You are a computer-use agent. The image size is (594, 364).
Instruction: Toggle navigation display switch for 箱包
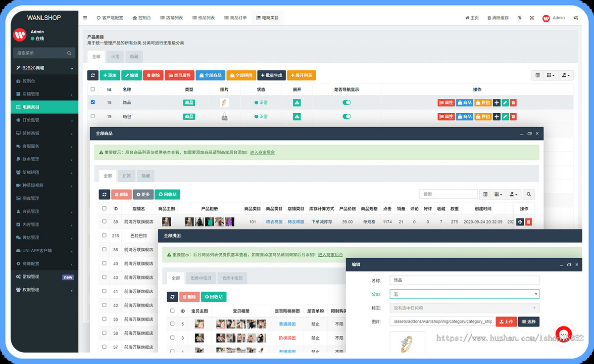pos(346,116)
